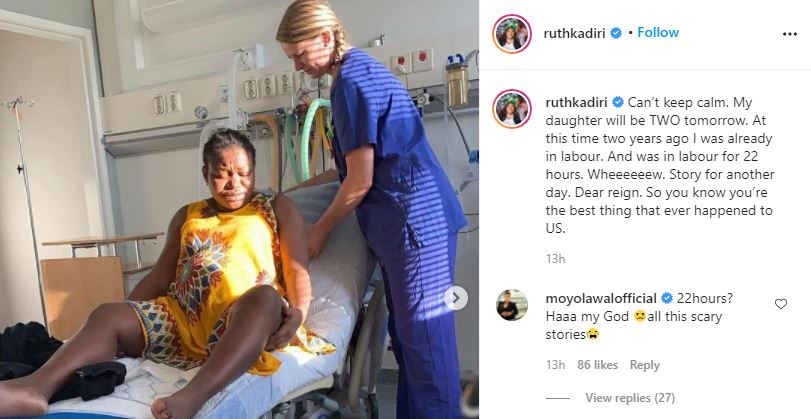811x419 pixels.
Task: Click moyolawalofficial's verified badge
Action: pyautogui.click(x=667, y=298)
